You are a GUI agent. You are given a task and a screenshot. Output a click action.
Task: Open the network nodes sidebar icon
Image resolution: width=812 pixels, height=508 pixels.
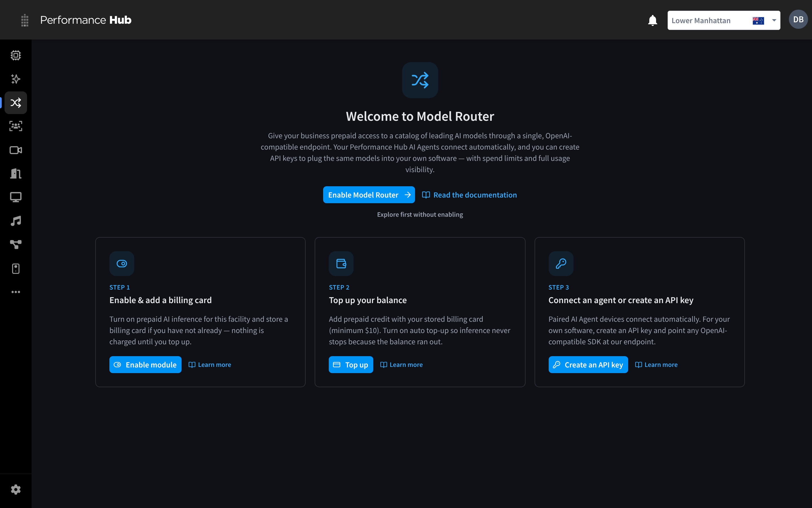(x=16, y=245)
